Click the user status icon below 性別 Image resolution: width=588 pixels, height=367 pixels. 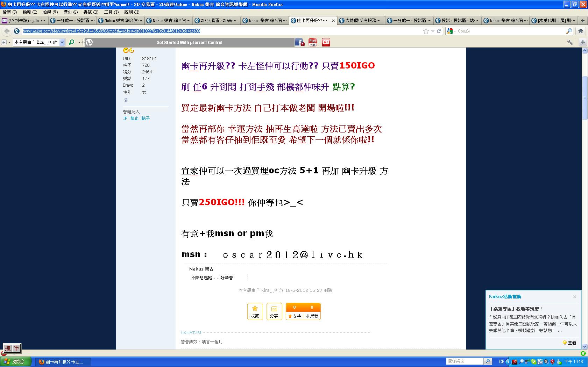coord(126,100)
